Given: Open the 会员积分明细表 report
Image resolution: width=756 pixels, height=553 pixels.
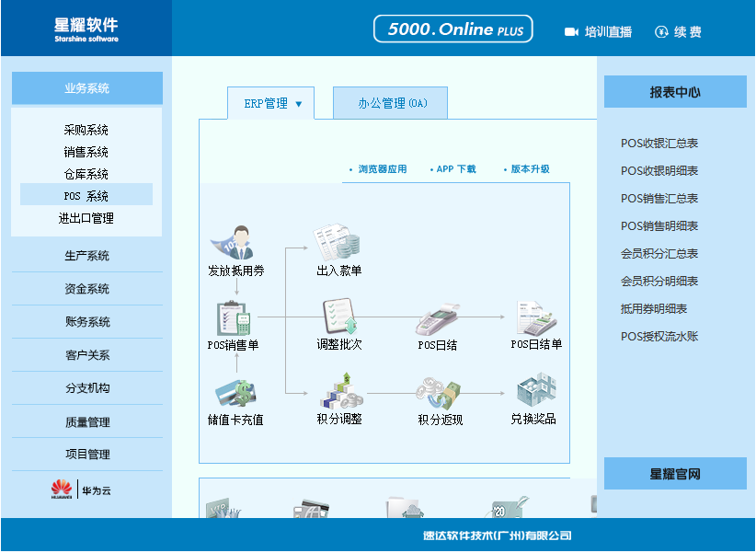Looking at the screenshot, I should point(659,281).
